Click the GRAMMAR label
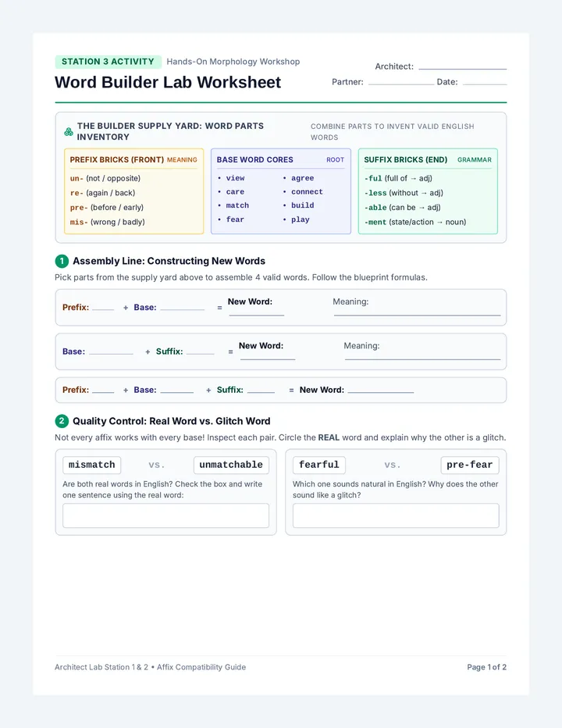The height and width of the screenshot is (728, 562). click(x=475, y=159)
